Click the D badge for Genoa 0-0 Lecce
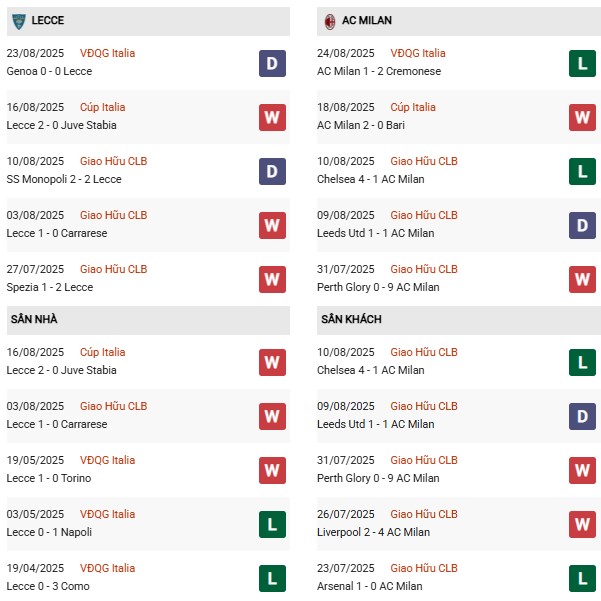This screenshot has width=601, height=601. (272, 63)
